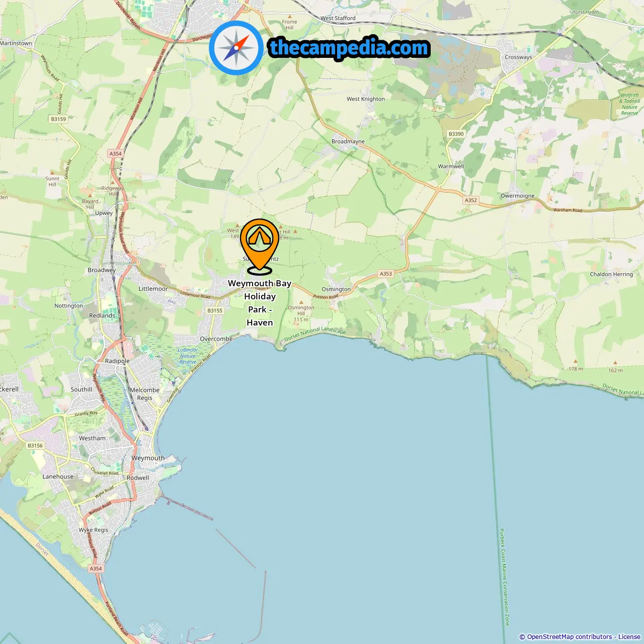Select the B3159 road shield

(x=58, y=119)
